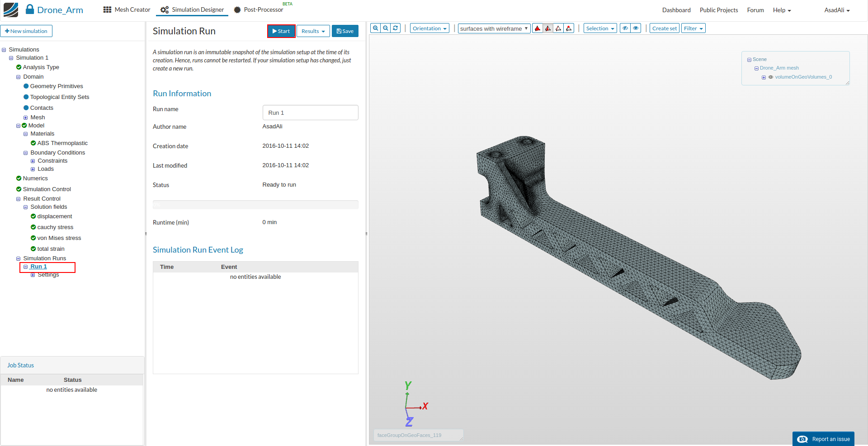Expand the volumeOnGeoVolumes_0 scene node
The height and width of the screenshot is (446, 868).
(x=764, y=77)
